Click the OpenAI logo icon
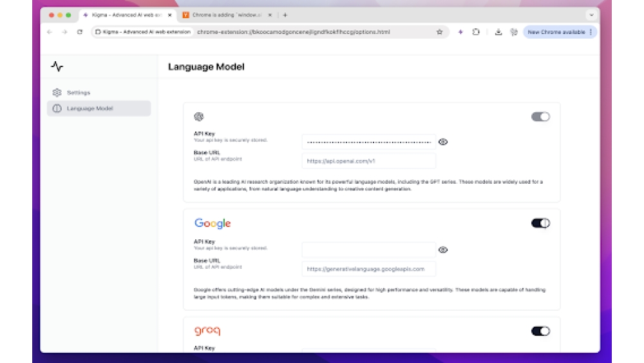Viewport: 644px width, 363px height. click(199, 117)
